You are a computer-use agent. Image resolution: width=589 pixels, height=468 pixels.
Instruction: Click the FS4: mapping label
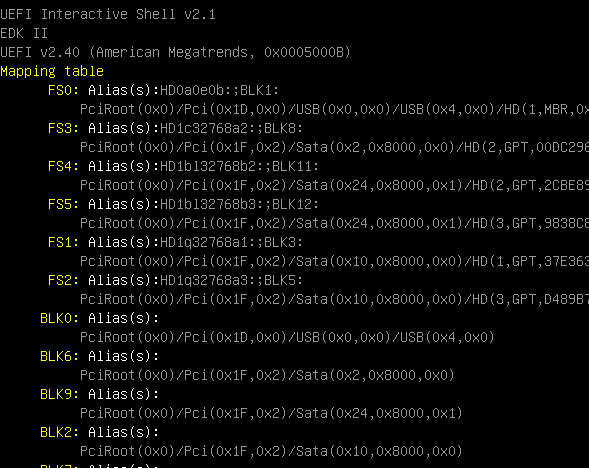(x=63, y=166)
